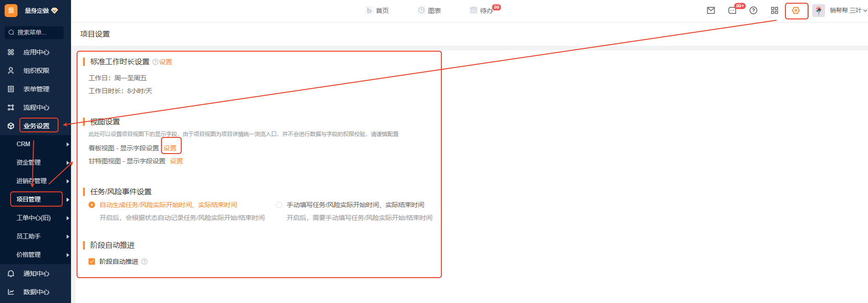This screenshot has height=303, width=868.
Task: Click 设置 link for 甘特图视图 display fields
Action: click(176, 161)
